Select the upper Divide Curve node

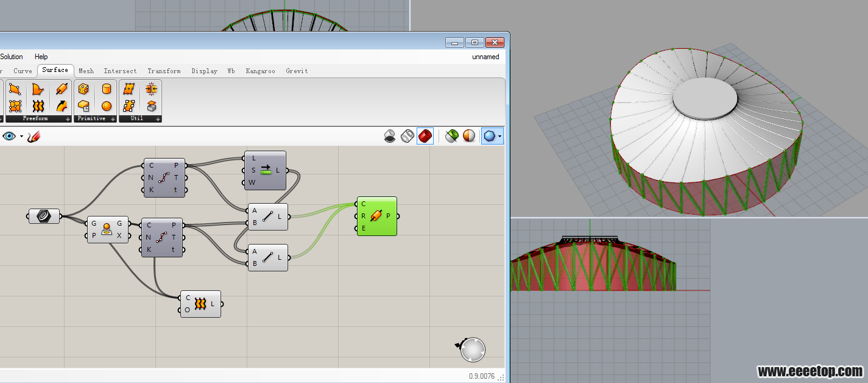164,177
